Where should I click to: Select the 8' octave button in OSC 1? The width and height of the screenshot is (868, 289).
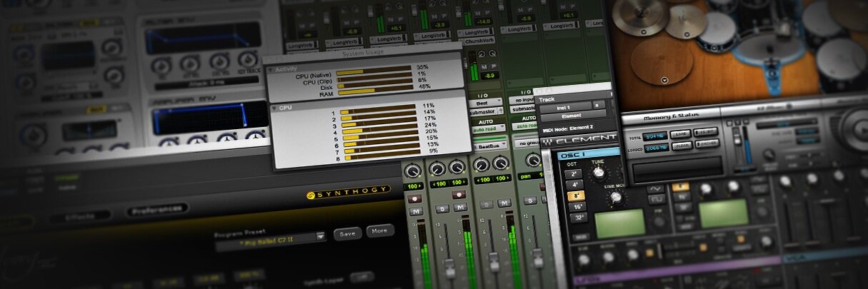point(577,195)
